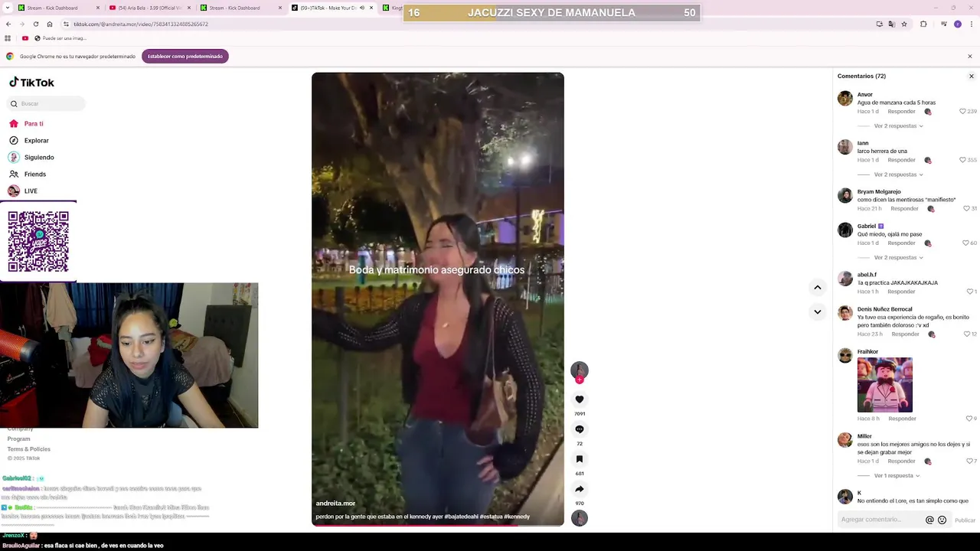Open Chrome three-dot menu
This screenshot has width=980, height=551.
[x=971, y=24]
